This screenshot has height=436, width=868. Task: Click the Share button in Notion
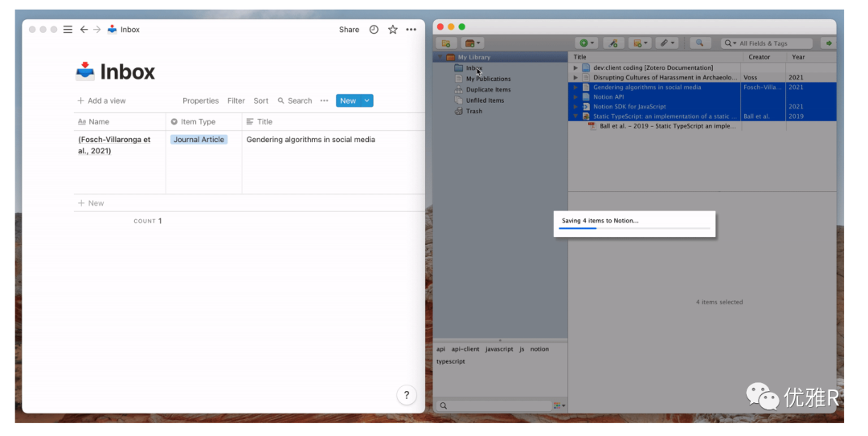(350, 30)
